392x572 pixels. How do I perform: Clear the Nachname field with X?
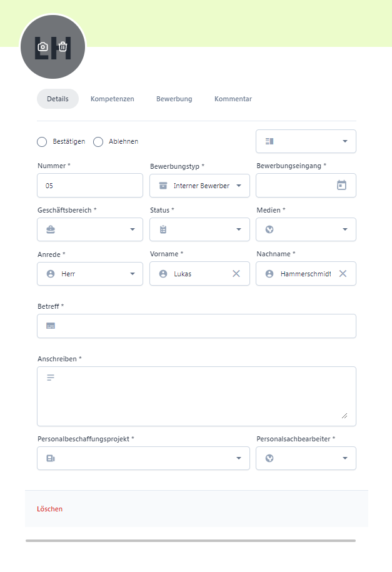(x=343, y=274)
